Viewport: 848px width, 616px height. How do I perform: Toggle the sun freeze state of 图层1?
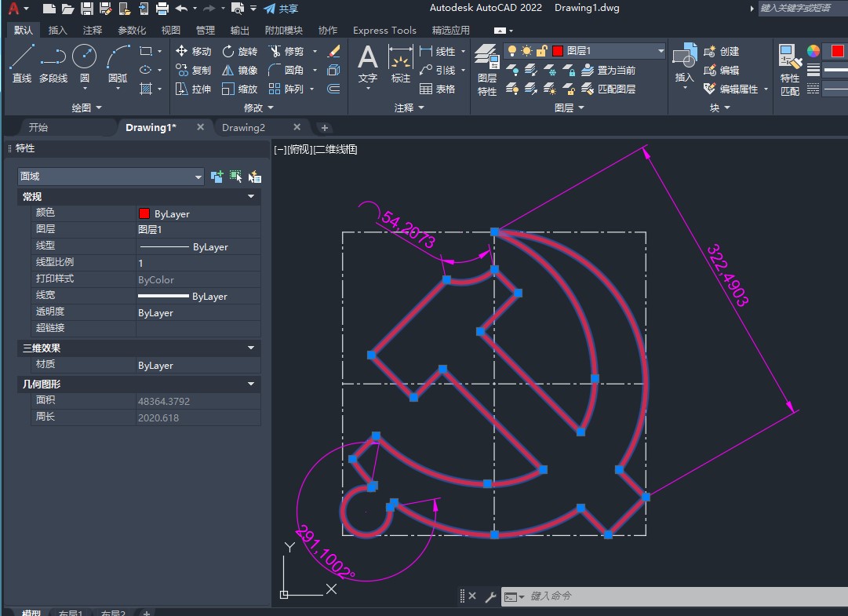(x=526, y=51)
